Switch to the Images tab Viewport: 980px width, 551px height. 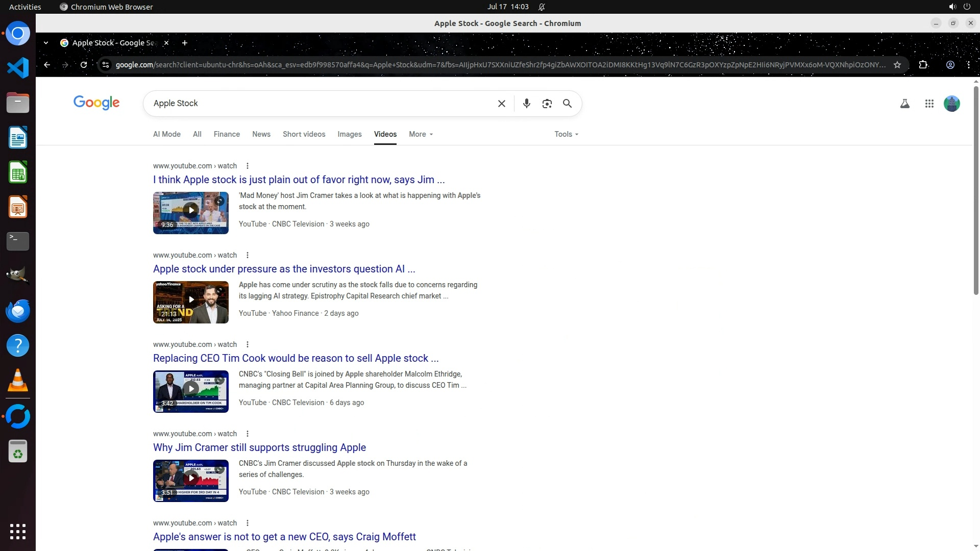[x=349, y=134]
